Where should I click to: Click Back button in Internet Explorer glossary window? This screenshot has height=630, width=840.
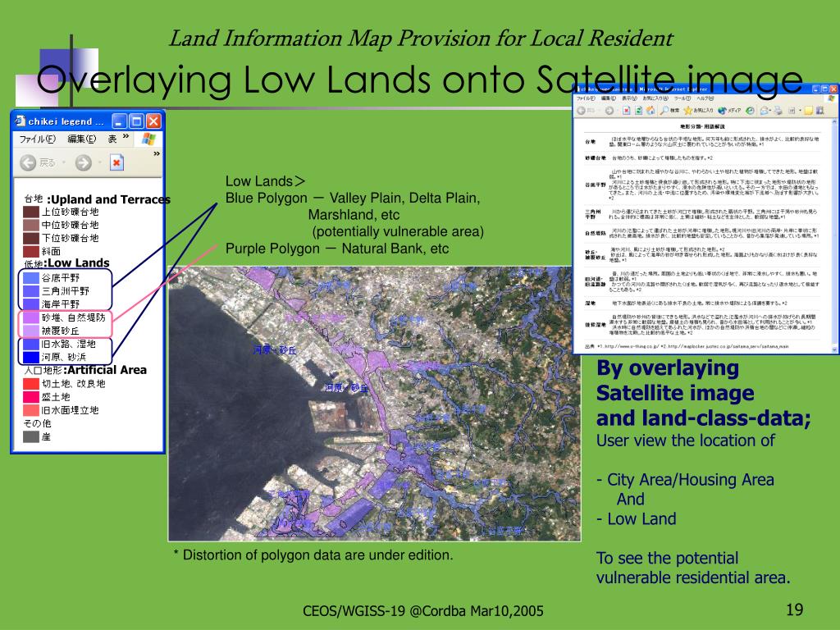coord(581,111)
